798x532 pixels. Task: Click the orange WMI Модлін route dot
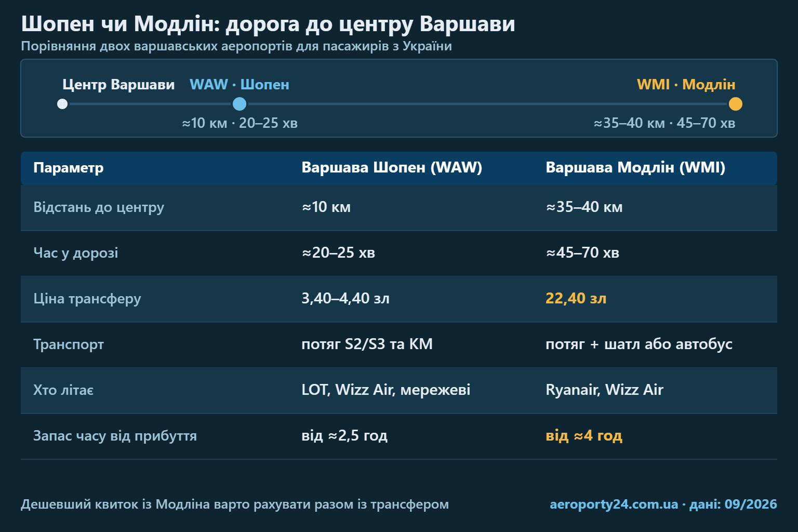[736, 104]
